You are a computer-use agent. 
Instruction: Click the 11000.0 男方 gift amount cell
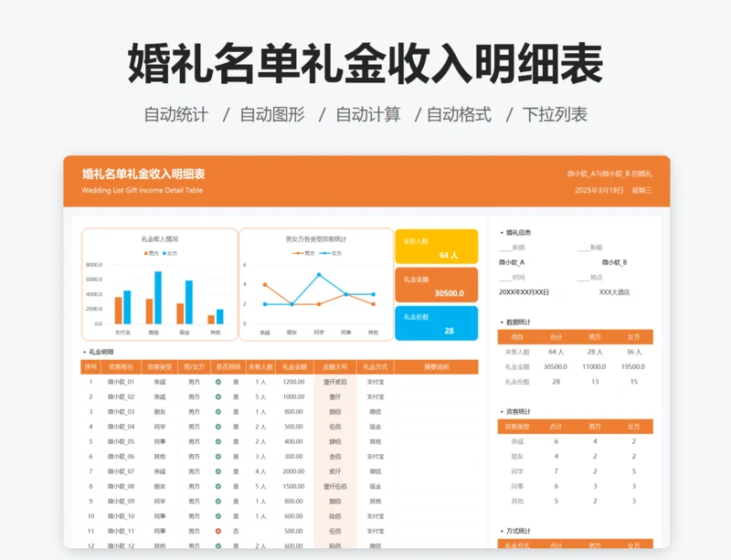coord(595,367)
